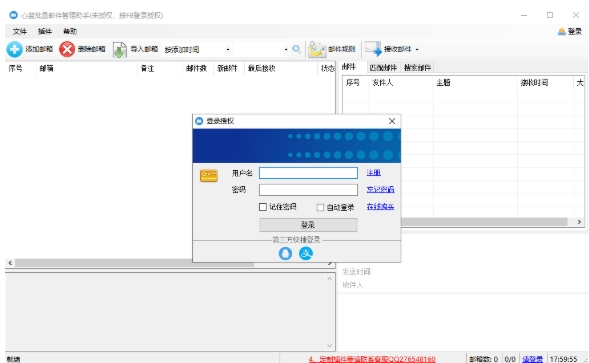Screen dimensions: 589x363
Task: Click the user login icon at top right
Action: tap(562, 32)
